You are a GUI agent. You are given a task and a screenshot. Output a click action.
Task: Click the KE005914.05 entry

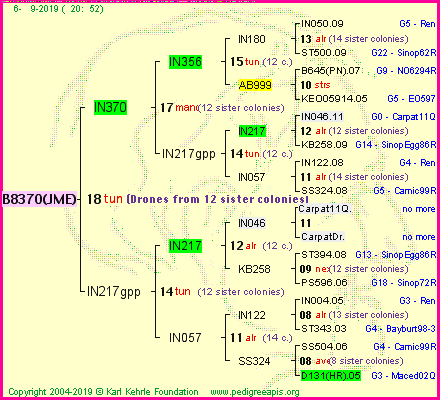click(334, 99)
